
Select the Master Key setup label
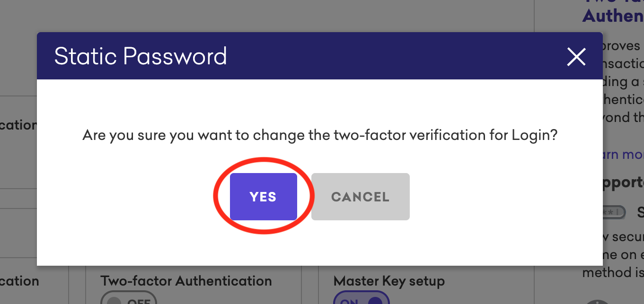click(389, 281)
